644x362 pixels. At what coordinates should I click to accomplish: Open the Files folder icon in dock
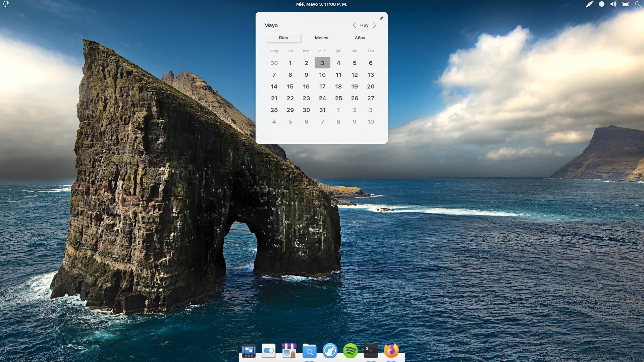[x=310, y=351]
